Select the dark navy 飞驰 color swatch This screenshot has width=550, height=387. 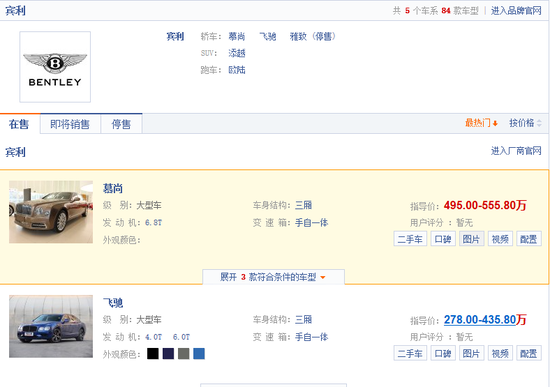168,354
